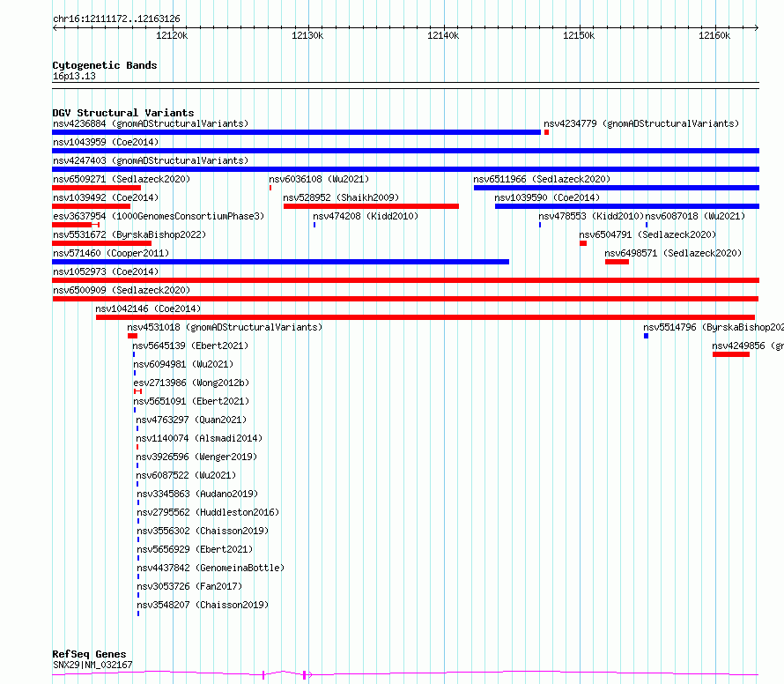Click the red bar of nsv528952
Screen dimensions: 784x684
pyautogui.click(x=371, y=206)
